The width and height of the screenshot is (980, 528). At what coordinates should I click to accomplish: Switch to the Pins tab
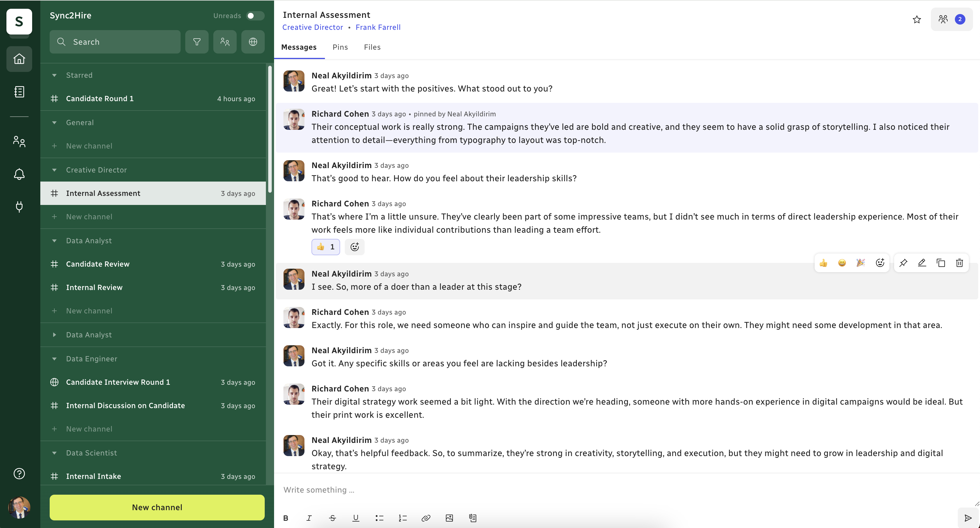340,47
